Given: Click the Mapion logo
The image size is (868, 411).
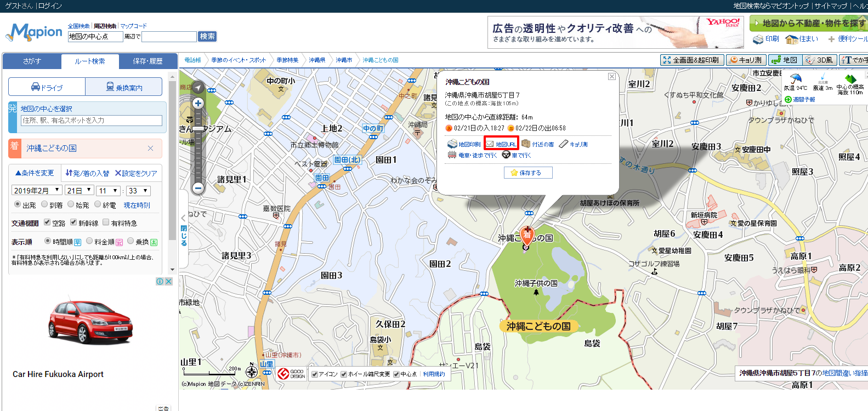Looking at the screenshot, I should tap(34, 32).
